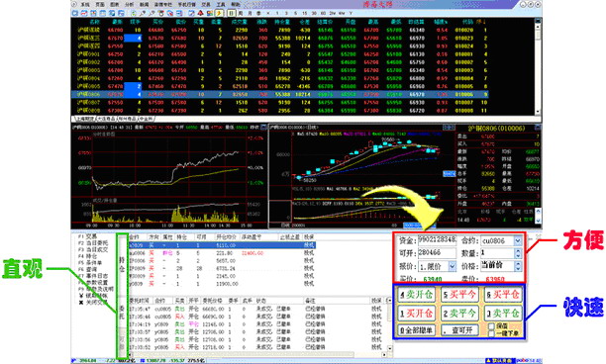Click the magnifier zoom icon in toolbar

pos(143,13)
